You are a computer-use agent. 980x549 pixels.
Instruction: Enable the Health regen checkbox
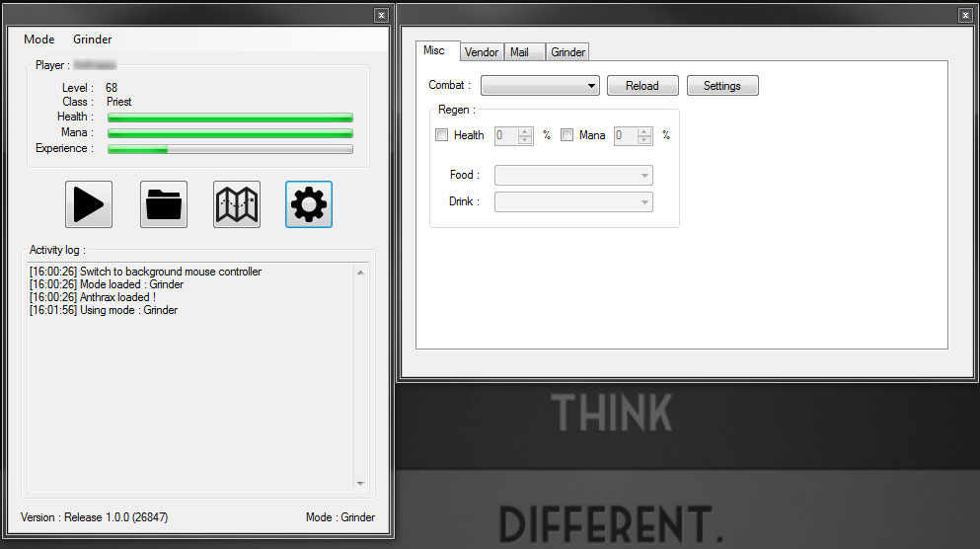click(x=441, y=135)
